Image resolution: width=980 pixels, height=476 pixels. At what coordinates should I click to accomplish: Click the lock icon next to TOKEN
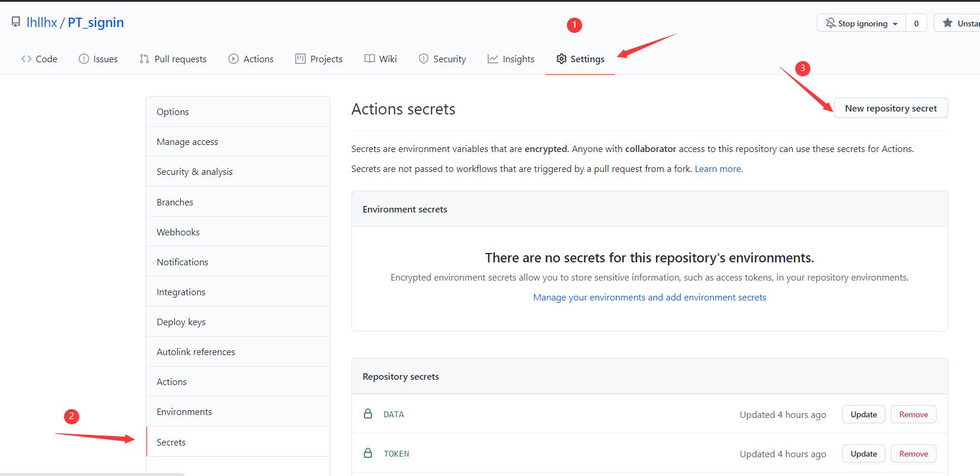tap(368, 453)
